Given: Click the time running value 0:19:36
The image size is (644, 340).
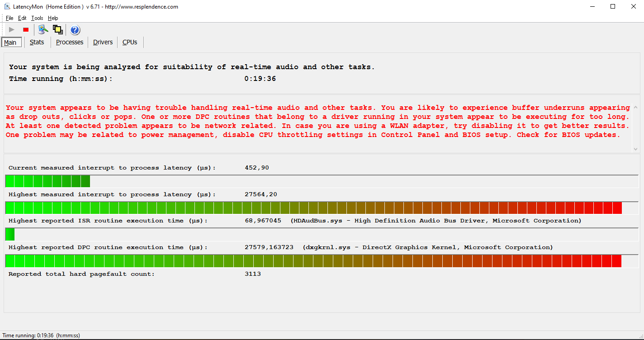Looking at the screenshot, I should click(x=260, y=79).
